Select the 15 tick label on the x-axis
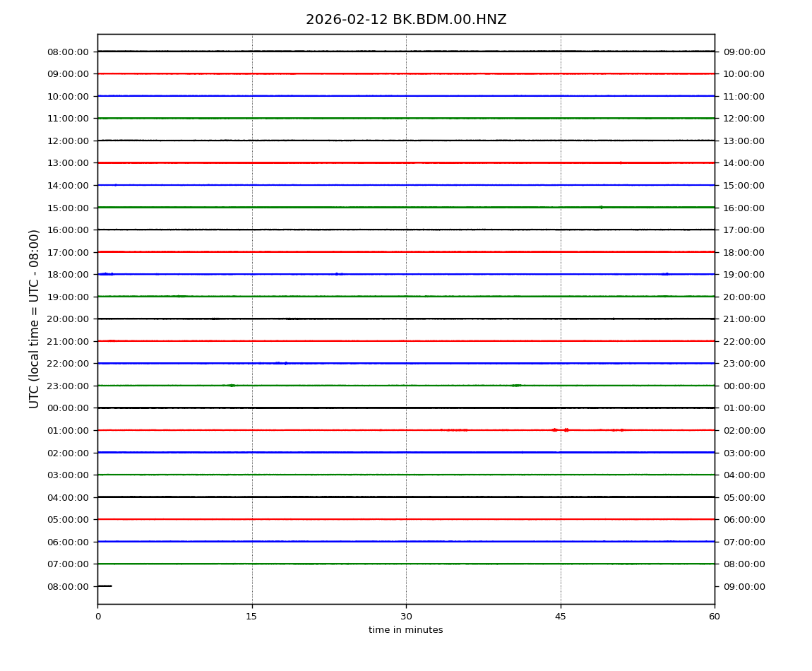Screen dimensions: 812x671 [x=251, y=617]
